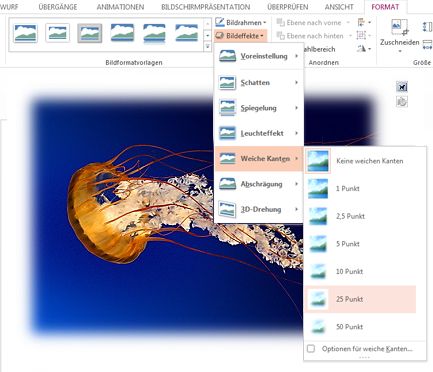This screenshot has width=433, height=372.
Task: Click the Ebene nach hinten button
Action: (x=310, y=36)
